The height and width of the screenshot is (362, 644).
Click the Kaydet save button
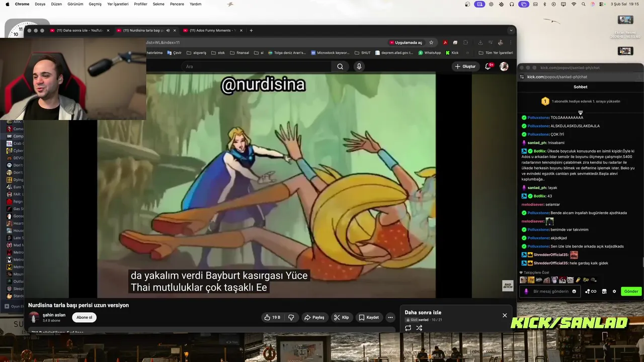[369, 317]
